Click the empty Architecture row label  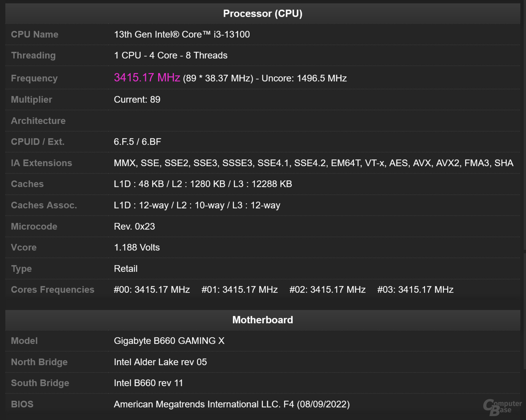[38, 121]
